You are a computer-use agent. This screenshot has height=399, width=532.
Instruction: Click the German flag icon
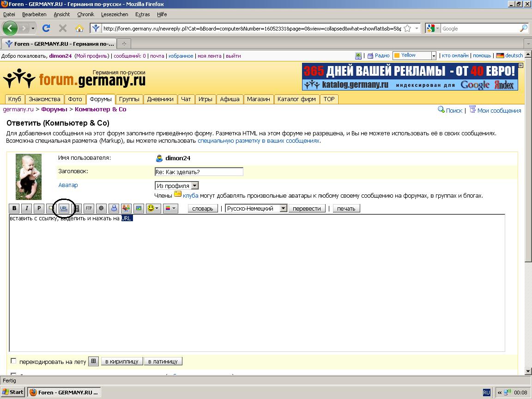click(x=500, y=55)
